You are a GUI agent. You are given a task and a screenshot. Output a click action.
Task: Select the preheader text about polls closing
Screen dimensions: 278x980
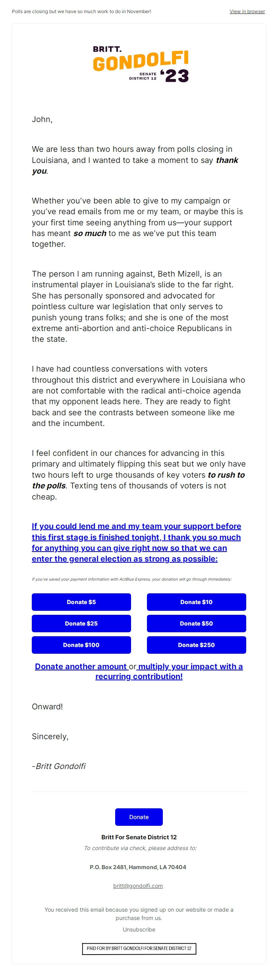[x=81, y=12]
